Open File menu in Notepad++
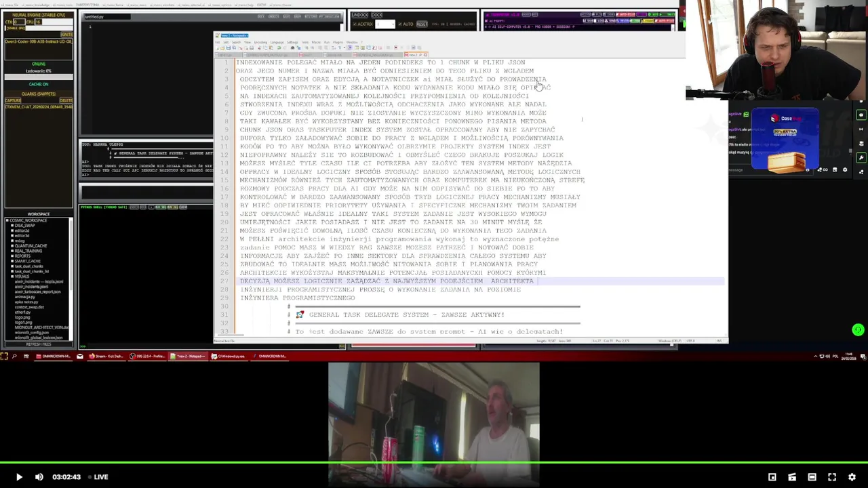Screen dimensions: 868x488 pyautogui.click(x=218, y=43)
